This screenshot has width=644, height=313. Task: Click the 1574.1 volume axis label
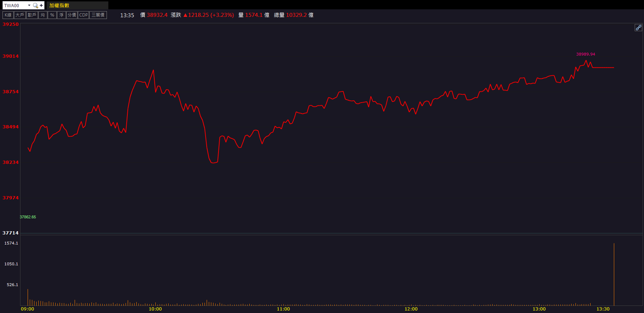coord(11,243)
